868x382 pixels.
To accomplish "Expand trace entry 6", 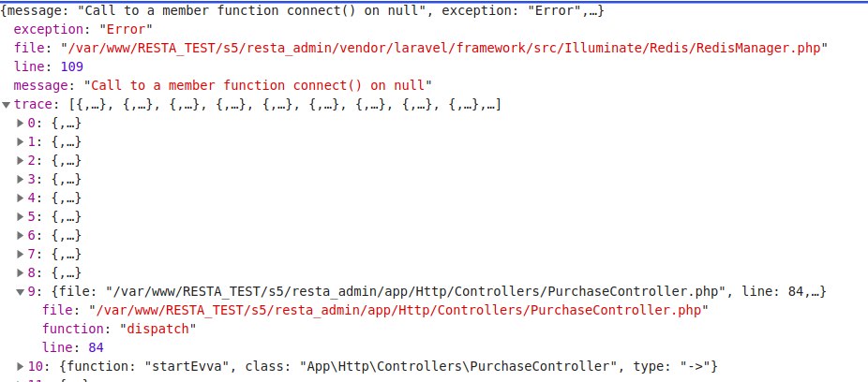I will coord(22,235).
